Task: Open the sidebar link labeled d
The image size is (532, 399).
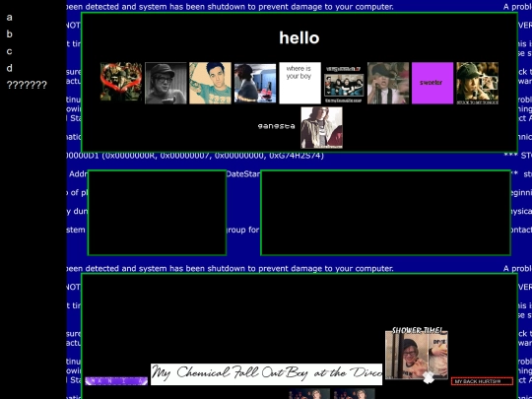Action: [x=10, y=68]
